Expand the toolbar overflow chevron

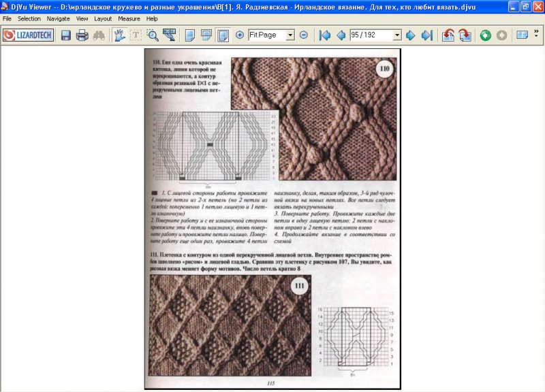[x=536, y=33]
